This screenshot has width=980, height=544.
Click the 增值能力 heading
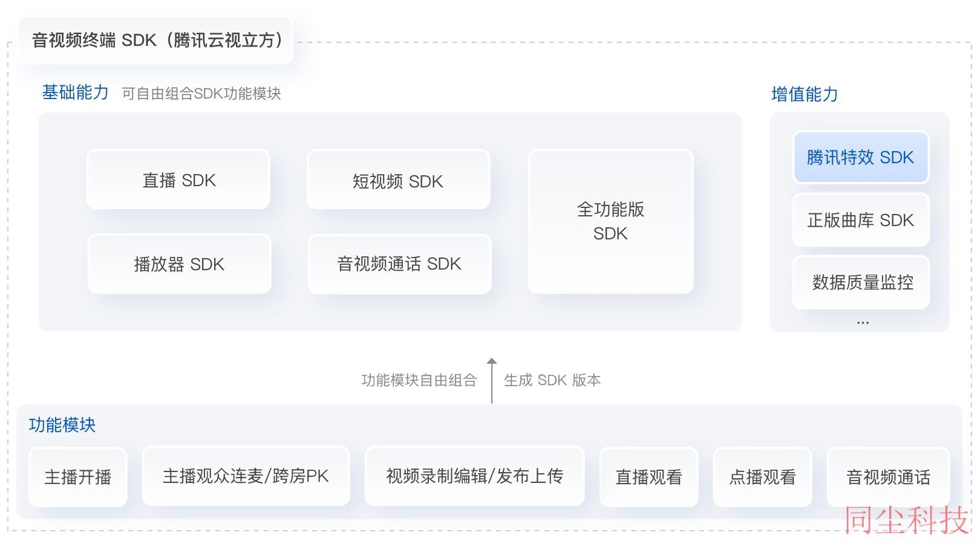[805, 94]
